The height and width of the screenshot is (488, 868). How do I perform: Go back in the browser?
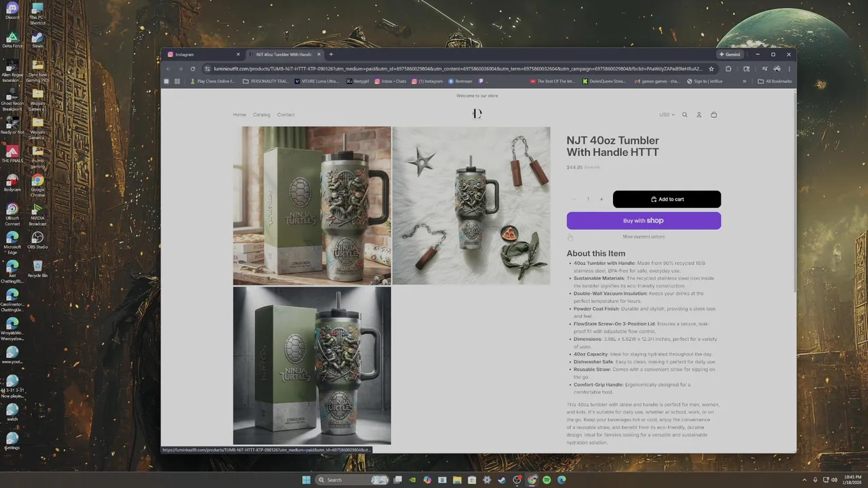tap(168, 68)
